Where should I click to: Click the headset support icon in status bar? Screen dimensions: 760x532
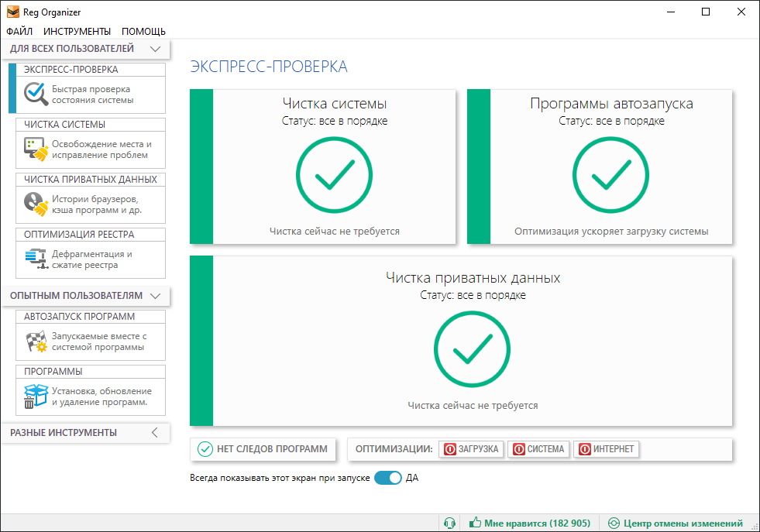449,523
